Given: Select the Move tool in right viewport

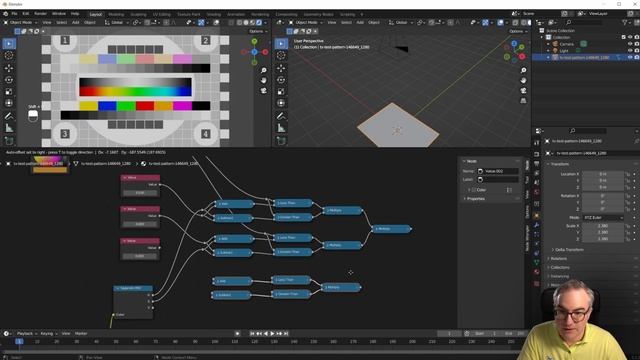Looking at the screenshot, I should (x=281, y=68).
